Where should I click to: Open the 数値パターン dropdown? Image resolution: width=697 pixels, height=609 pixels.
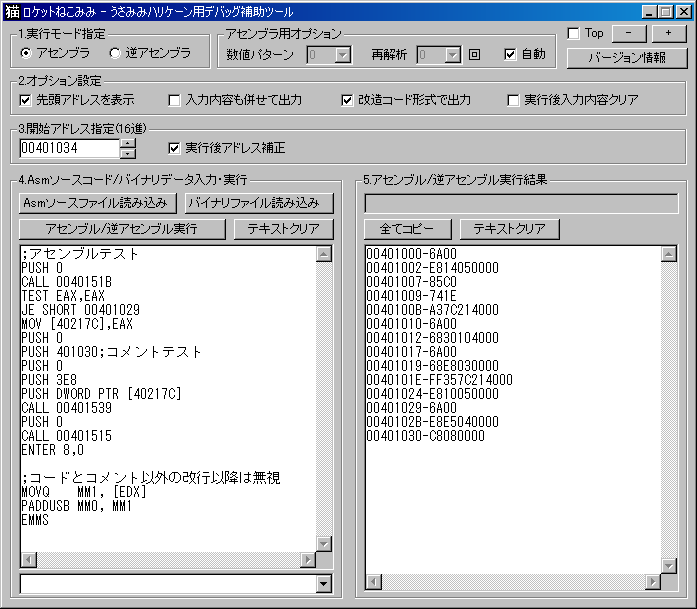pyautogui.click(x=343, y=55)
